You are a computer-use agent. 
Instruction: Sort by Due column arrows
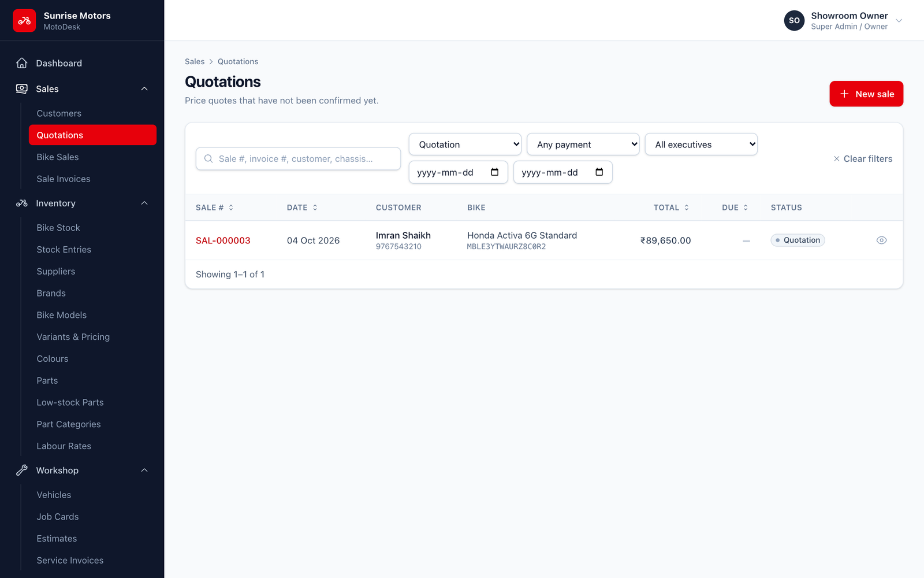746,208
